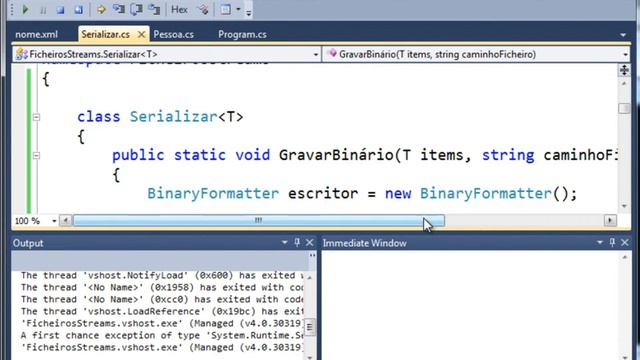Open the Immediate Window position menu

[x=600, y=243]
